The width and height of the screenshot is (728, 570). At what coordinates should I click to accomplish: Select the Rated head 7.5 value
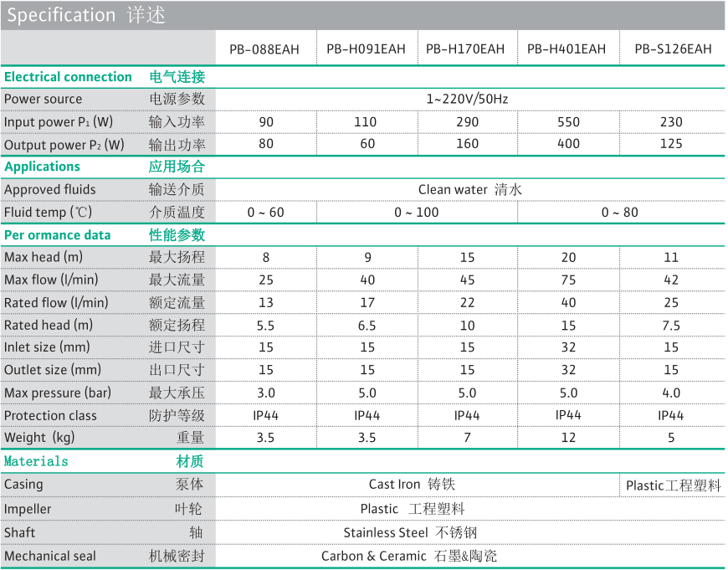[671, 326]
